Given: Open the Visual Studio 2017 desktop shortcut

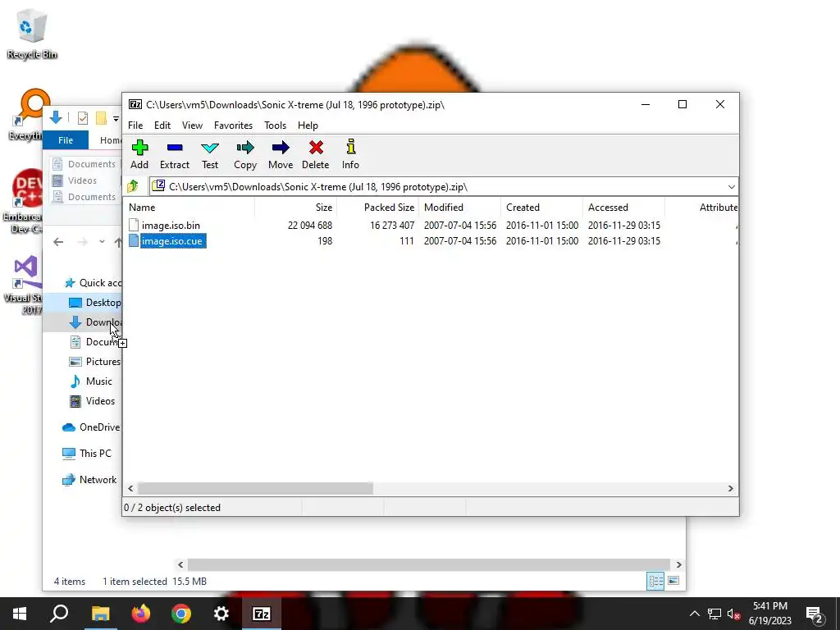Looking at the screenshot, I should [x=22, y=285].
